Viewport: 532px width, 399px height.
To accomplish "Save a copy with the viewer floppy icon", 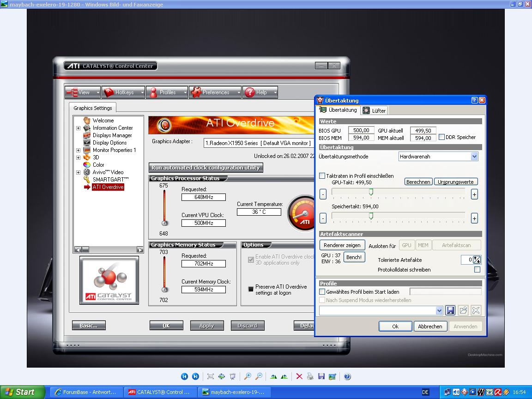I will click(321, 376).
